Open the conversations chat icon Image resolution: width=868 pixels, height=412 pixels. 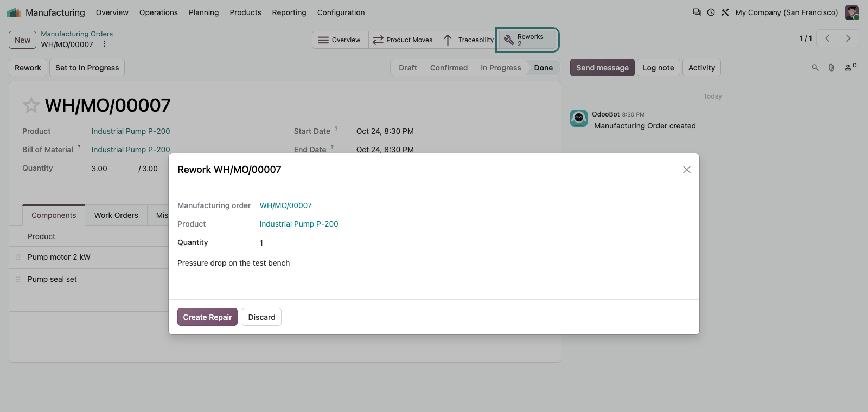coord(697,12)
